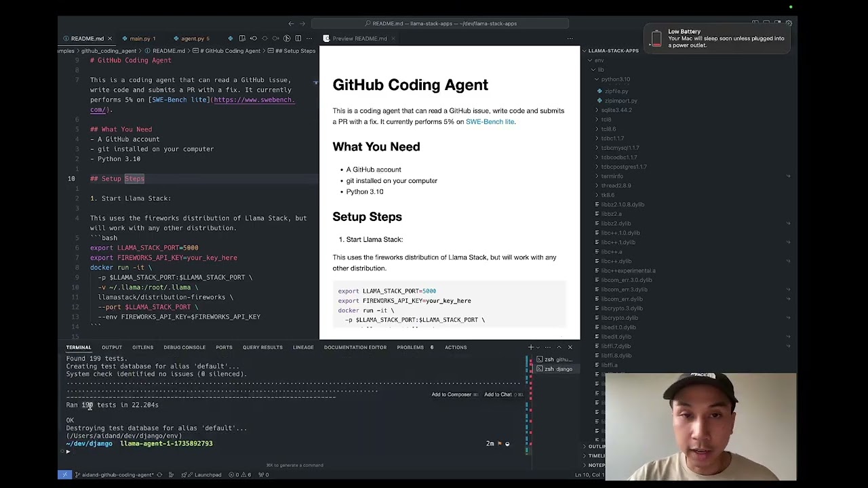The height and width of the screenshot is (488, 868).
Task: Switch to agent.py tab
Action: [x=192, y=39]
